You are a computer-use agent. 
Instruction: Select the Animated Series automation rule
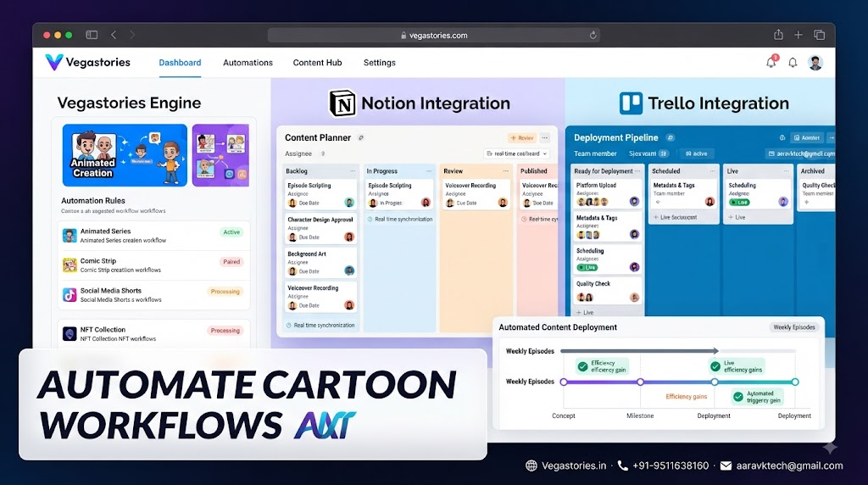point(154,236)
